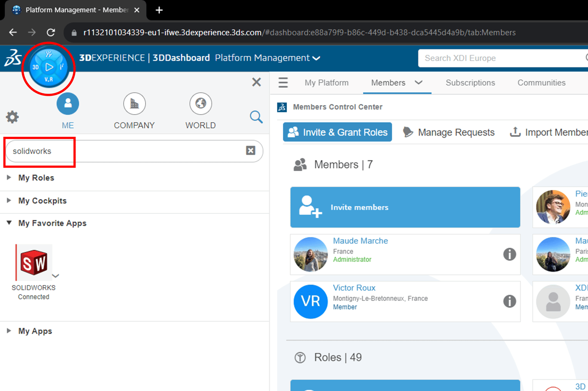Show info for Victor Roux
The width and height of the screenshot is (588, 391).
[509, 301]
